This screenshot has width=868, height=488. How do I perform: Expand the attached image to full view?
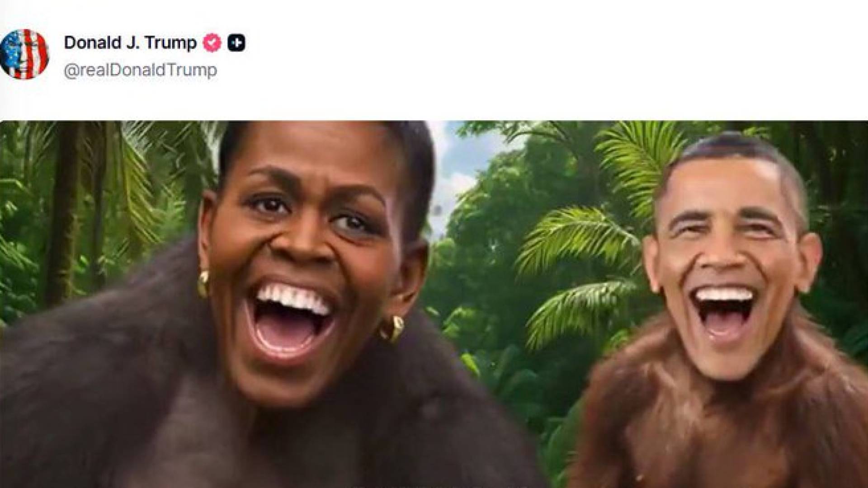point(434,304)
